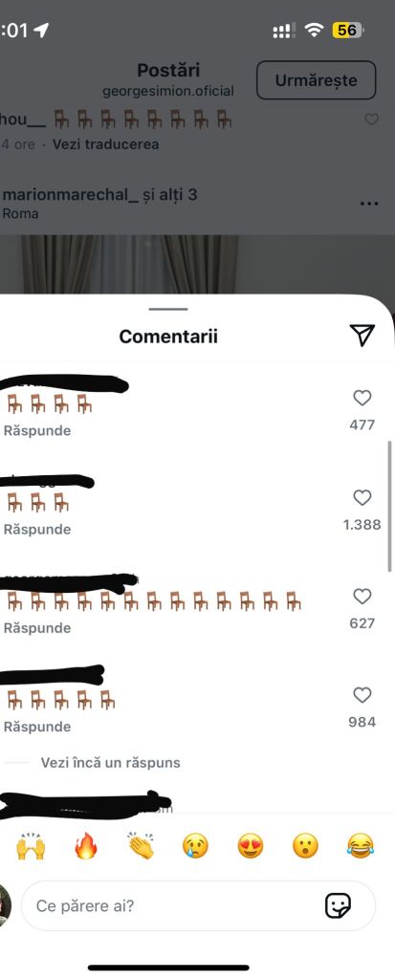395x980 pixels.
Task: Like the comment with 627 likes
Action: tap(362, 597)
